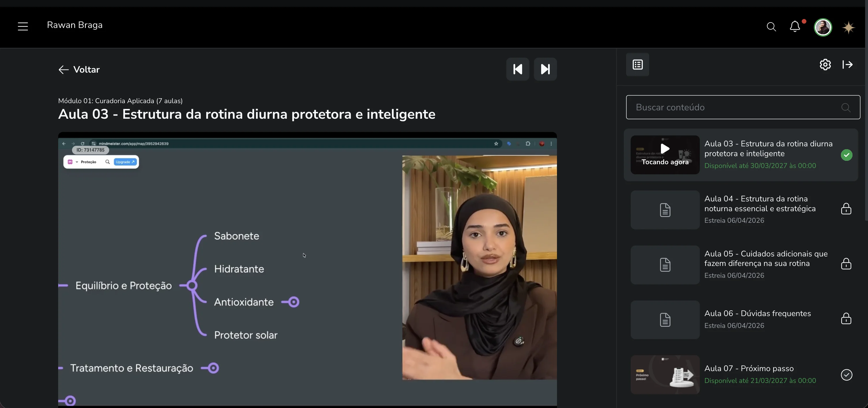
Task: Toggle the Aula 03 completed checkmark
Action: tap(846, 155)
